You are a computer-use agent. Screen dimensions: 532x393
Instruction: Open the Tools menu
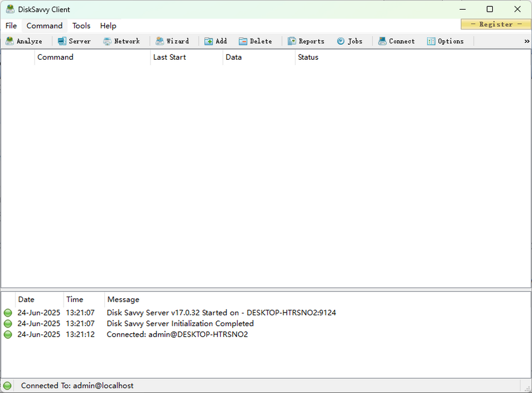click(x=81, y=26)
